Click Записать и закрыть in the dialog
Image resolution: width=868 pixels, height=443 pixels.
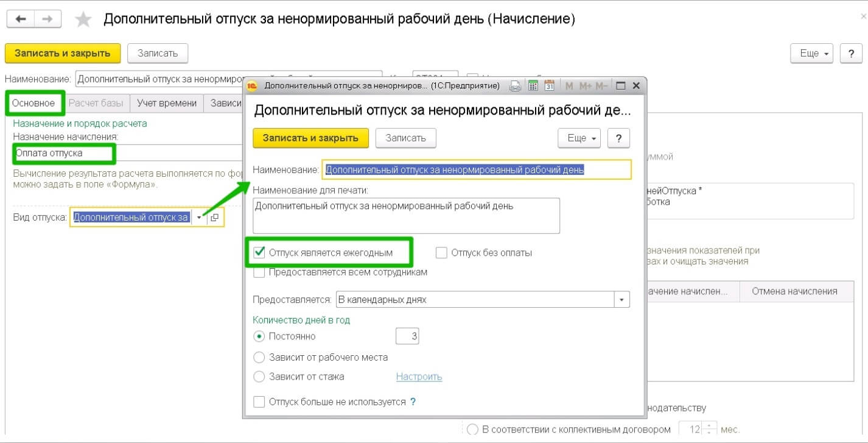(x=310, y=138)
